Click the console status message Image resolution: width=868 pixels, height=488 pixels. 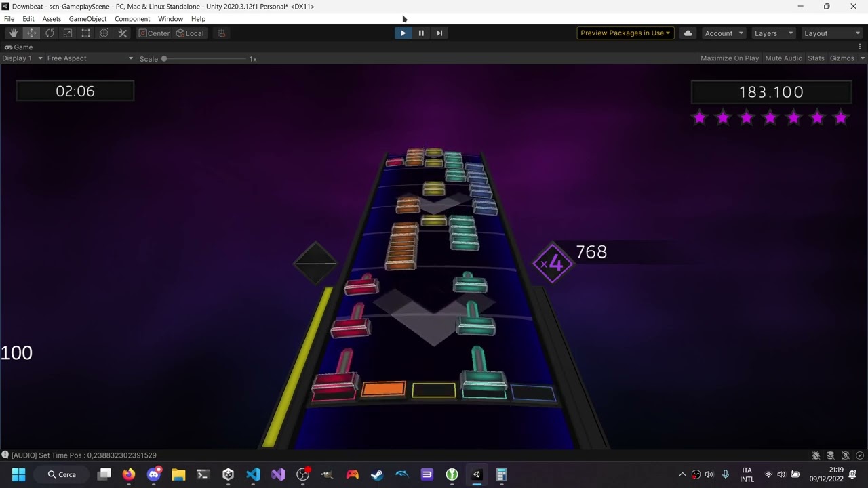click(84, 455)
